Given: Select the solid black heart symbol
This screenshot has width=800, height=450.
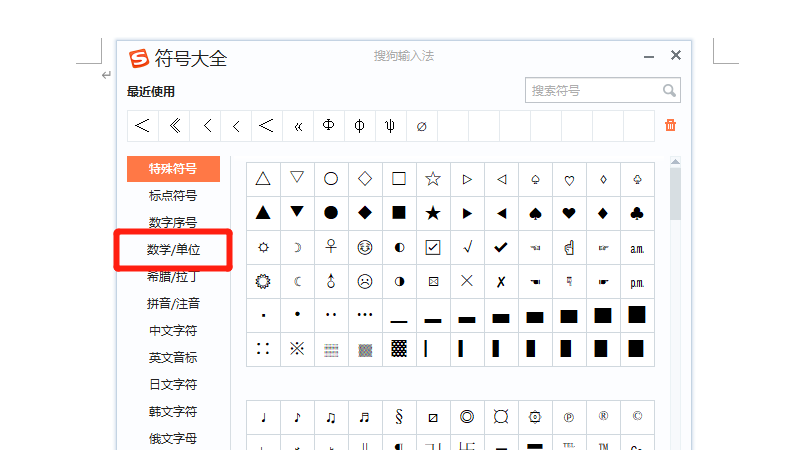Looking at the screenshot, I should tap(569, 213).
